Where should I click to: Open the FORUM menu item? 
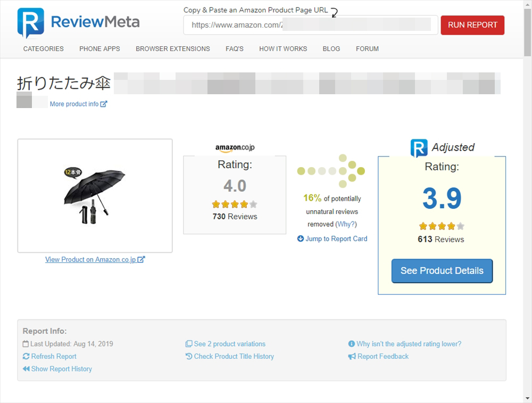pos(367,49)
